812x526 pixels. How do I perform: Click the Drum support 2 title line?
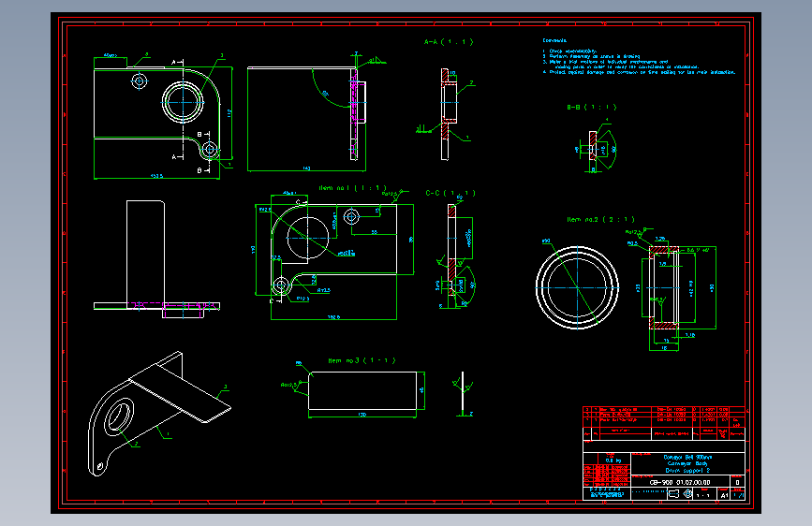point(687,471)
